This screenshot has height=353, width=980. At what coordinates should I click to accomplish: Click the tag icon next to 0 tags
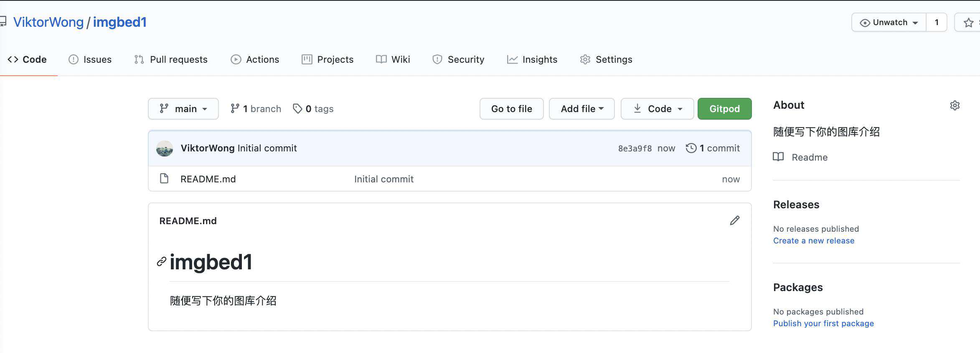[x=297, y=109]
